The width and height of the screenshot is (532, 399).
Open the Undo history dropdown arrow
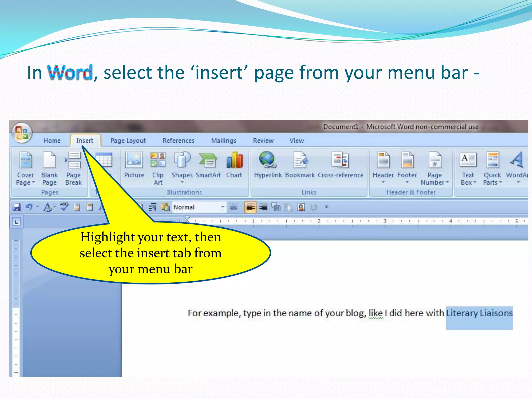(37, 207)
